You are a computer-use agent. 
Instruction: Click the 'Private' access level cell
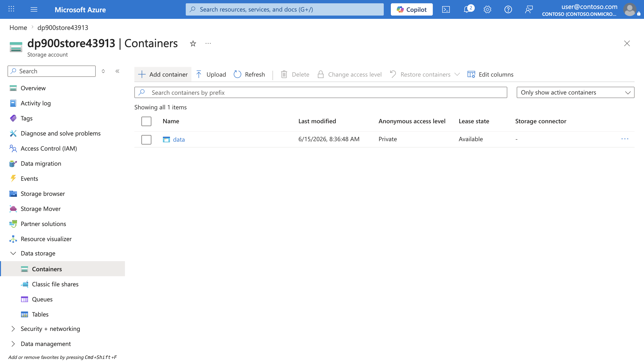pyautogui.click(x=388, y=139)
